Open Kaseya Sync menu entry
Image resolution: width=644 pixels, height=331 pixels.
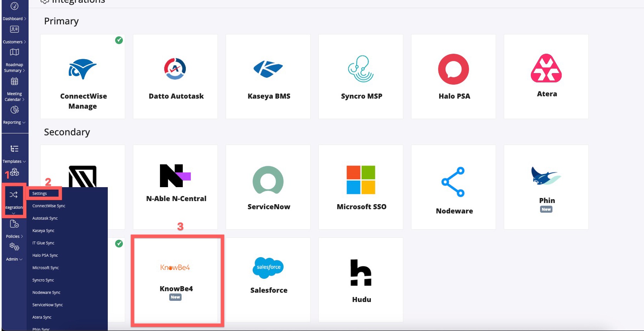point(43,231)
